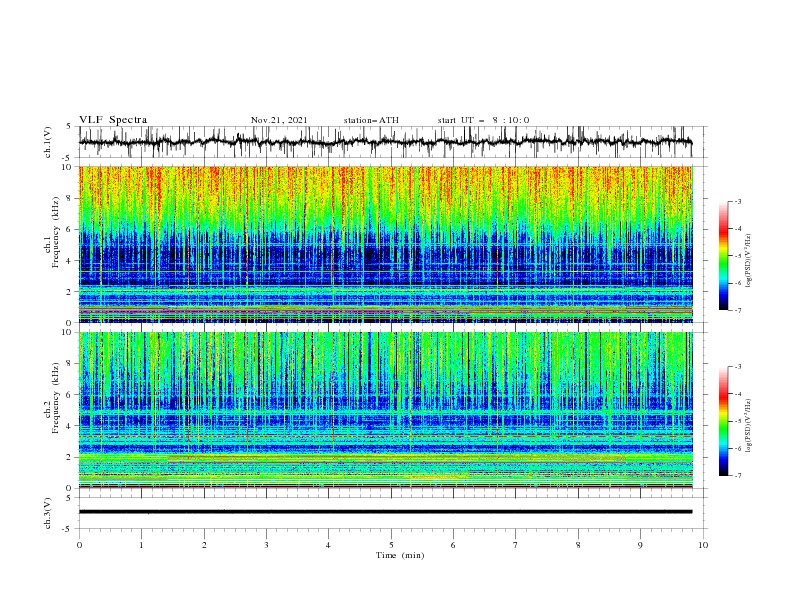Viewport: 792px width, 612px height.
Task: Click time axis tick label '6'
Action: point(454,545)
